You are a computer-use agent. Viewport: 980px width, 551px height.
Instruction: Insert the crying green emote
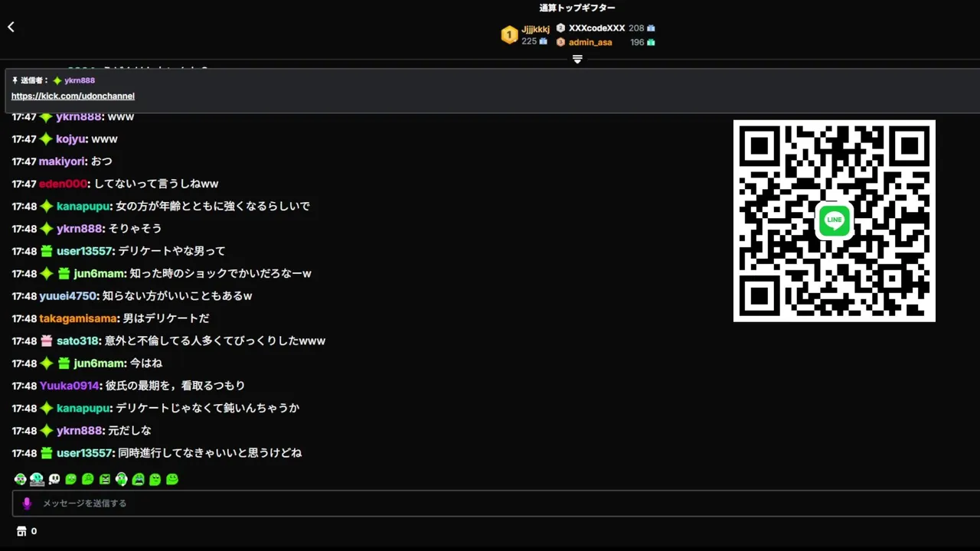point(139,479)
